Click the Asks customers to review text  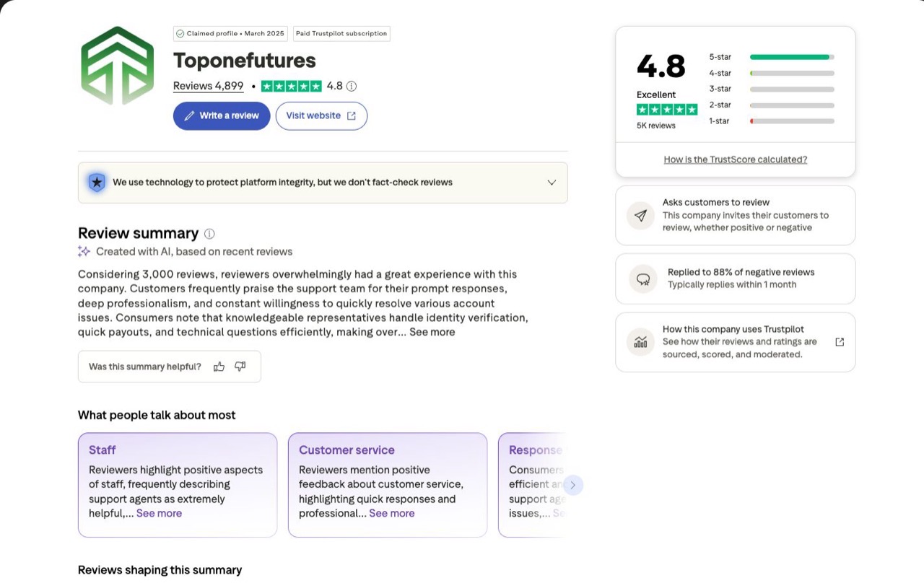[716, 203]
